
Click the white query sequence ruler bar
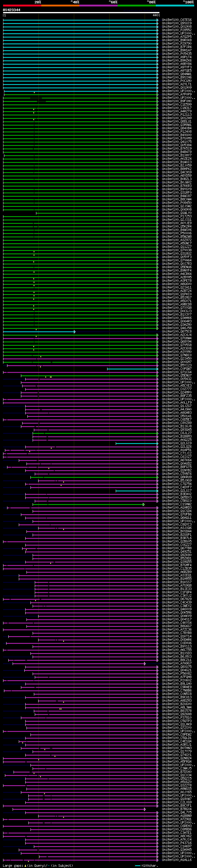point(81,12)
